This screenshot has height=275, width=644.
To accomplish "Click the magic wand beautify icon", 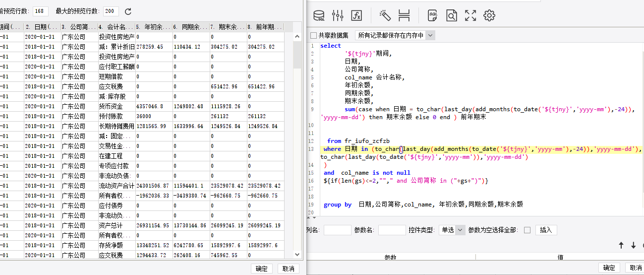I will pos(385,15).
